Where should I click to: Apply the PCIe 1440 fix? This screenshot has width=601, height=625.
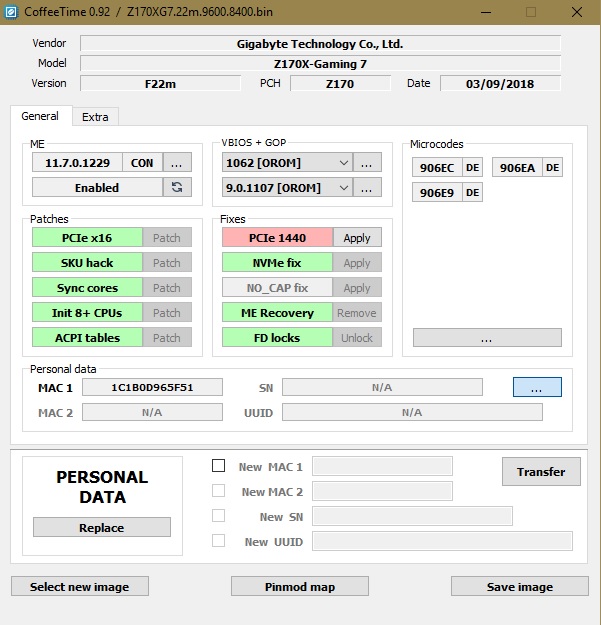(x=357, y=238)
